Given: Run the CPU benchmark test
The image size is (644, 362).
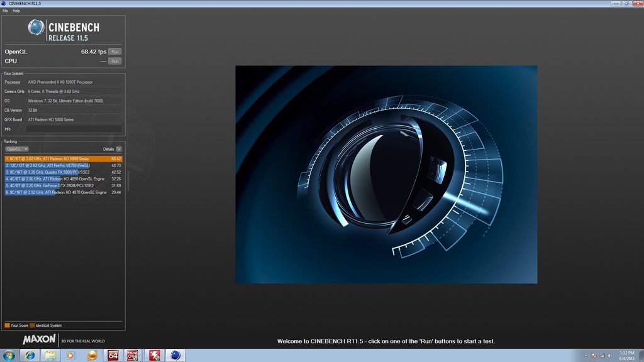Looking at the screenshot, I should 114,61.
